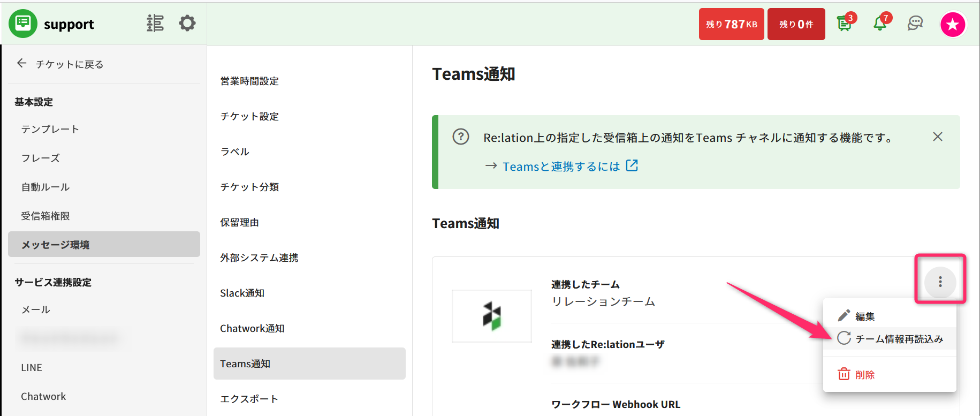The width and height of the screenshot is (980, 416).
Task: Open the notification bell with badge 7
Action: (880, 24)
